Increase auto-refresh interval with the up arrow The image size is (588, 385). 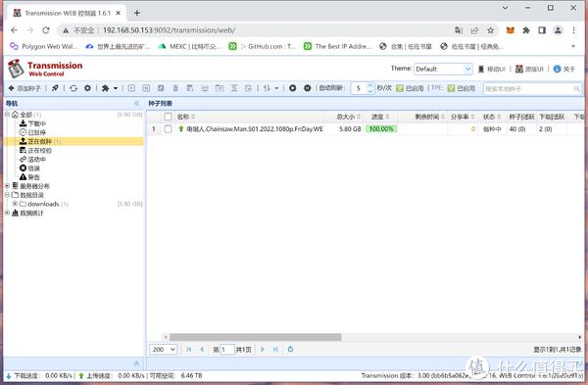pos(370,85)
